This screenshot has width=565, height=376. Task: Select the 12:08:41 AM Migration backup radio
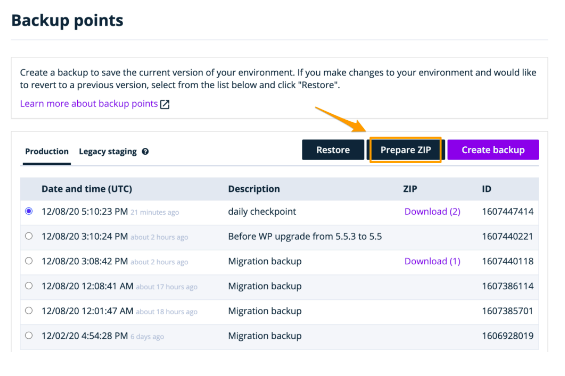29,286
